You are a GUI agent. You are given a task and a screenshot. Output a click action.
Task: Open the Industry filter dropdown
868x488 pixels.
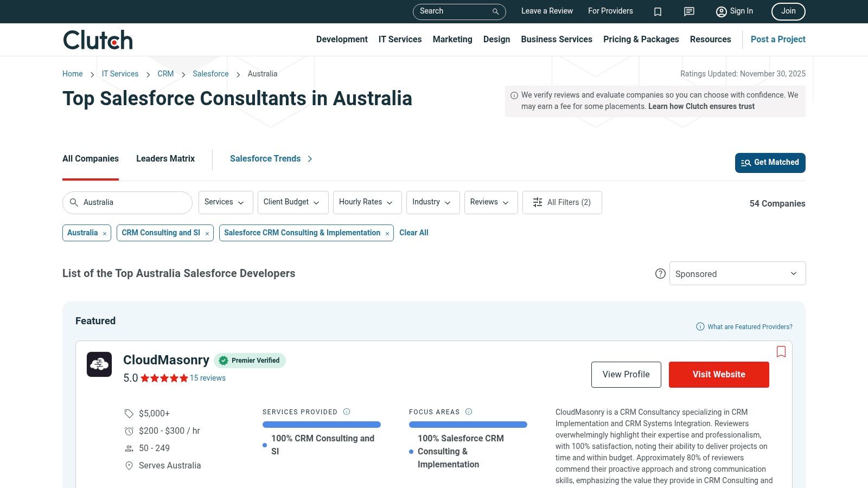point(432,202)
